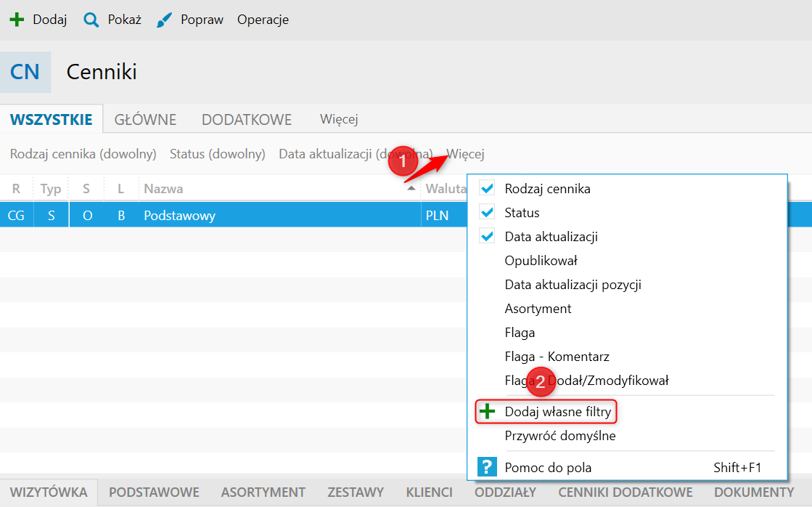812x507 pixels.
Task: Click the Shift+F1 shortcut text
Action: coord(737,468)
